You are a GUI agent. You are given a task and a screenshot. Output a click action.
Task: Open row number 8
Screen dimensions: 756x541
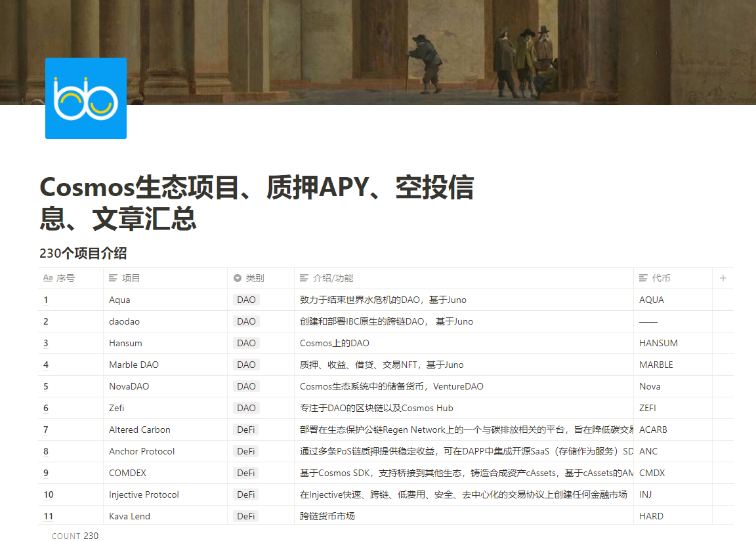(x=46, y=451)
